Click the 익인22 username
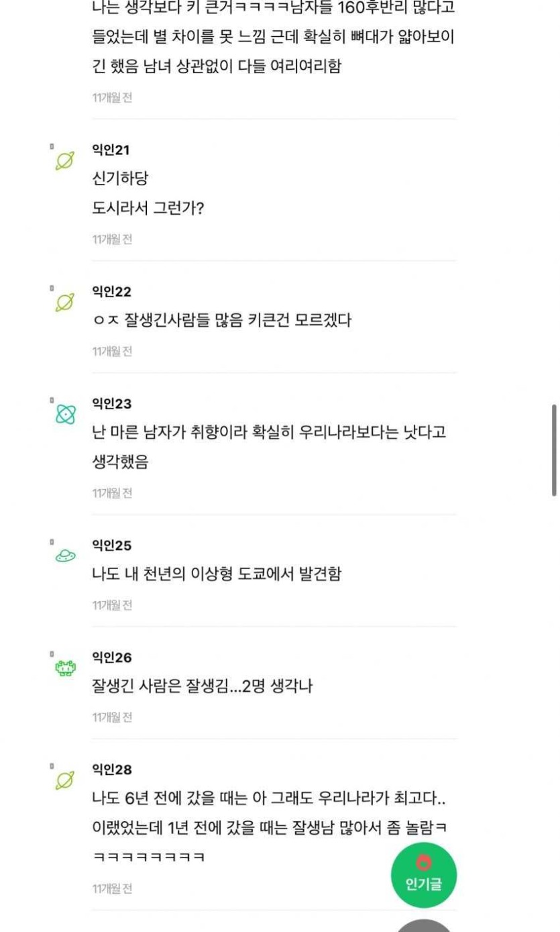Image resolution: width=560 pixels, height=932 pixels. click(111, 292)
